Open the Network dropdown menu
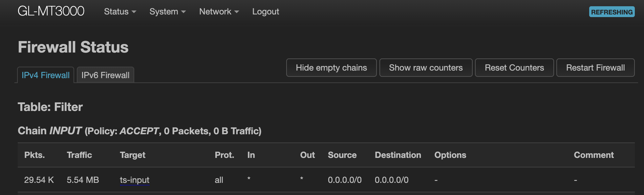Viewport: 644px width, 195px height. [x=219, y=12]
